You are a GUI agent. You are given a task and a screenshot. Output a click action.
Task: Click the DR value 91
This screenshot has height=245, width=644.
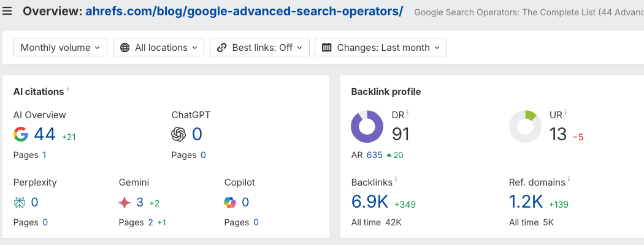(x=401, y=134)
